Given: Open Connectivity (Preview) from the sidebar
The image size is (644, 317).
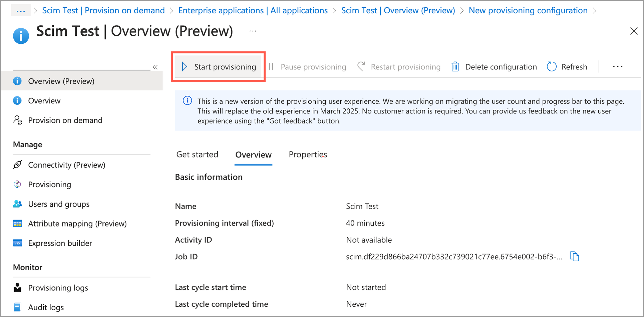Looking at the screenshot, I should click(x=66, y=165).
